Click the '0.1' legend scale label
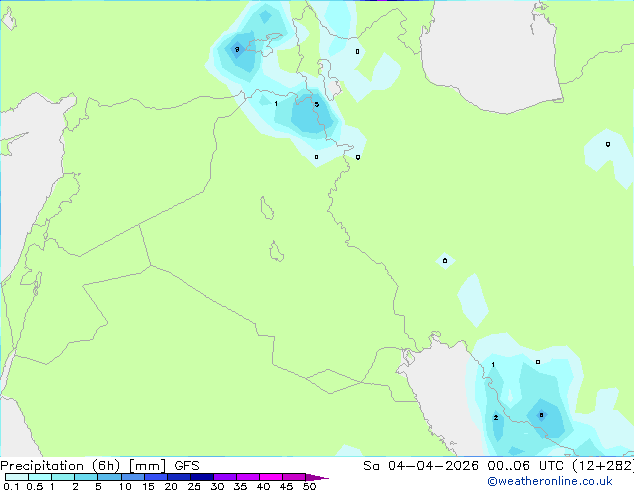The width and height of the screenshot is (634, 490). pos(11,486)
